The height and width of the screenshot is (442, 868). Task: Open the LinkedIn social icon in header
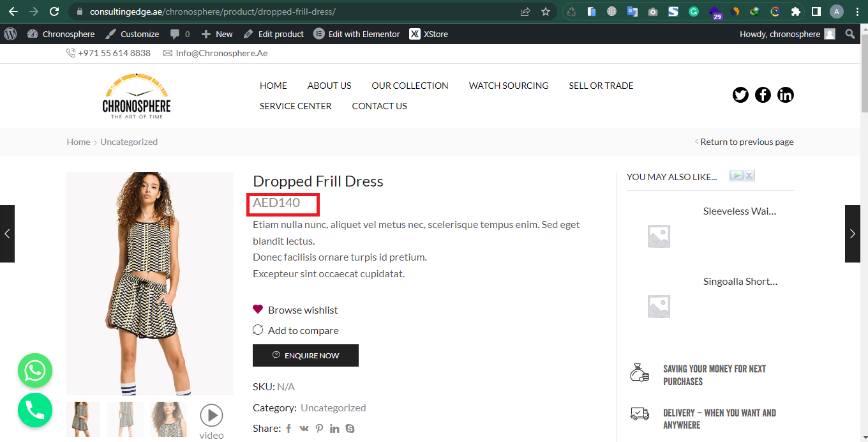click(x=786, y=95)
